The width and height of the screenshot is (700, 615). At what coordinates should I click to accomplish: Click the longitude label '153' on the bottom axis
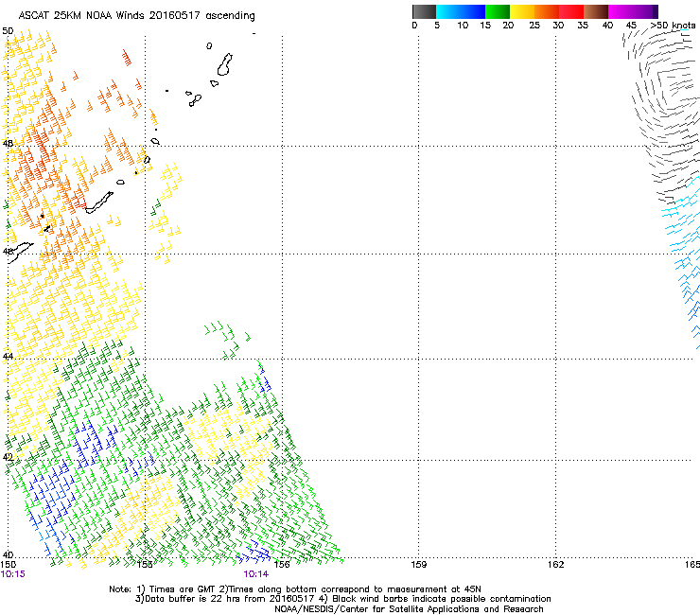click(145, 565)
